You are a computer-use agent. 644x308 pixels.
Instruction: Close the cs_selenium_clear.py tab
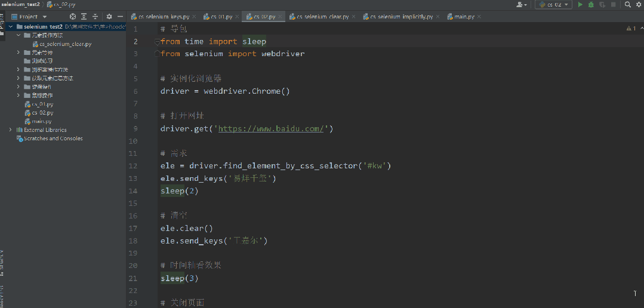(353, 17)
